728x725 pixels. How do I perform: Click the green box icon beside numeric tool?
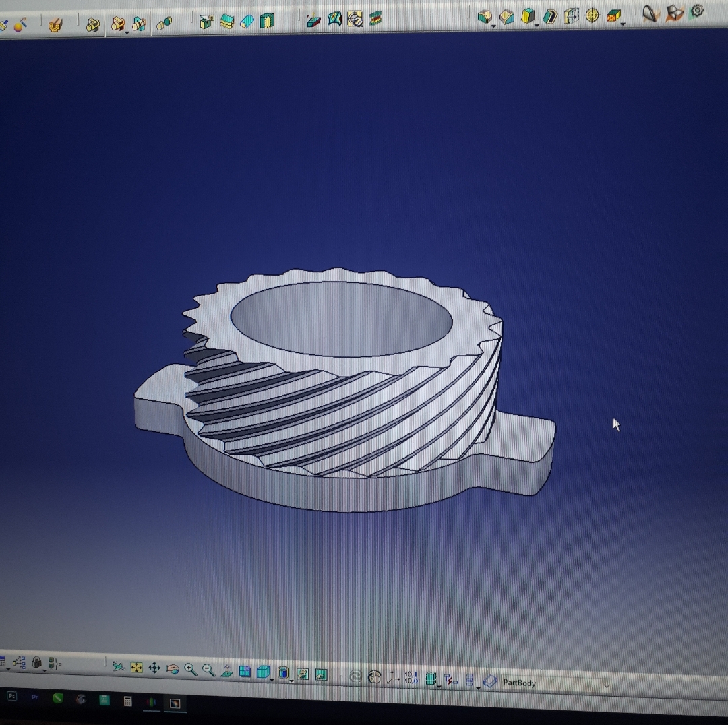(x=431, y=679)
